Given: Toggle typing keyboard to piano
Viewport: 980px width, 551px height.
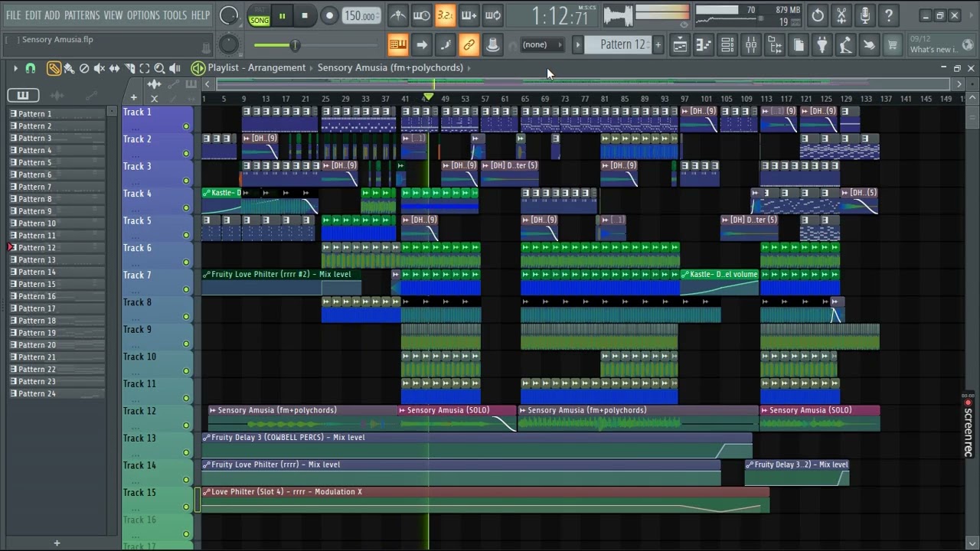Looking at the screenshot, I should tap(397, 45).
